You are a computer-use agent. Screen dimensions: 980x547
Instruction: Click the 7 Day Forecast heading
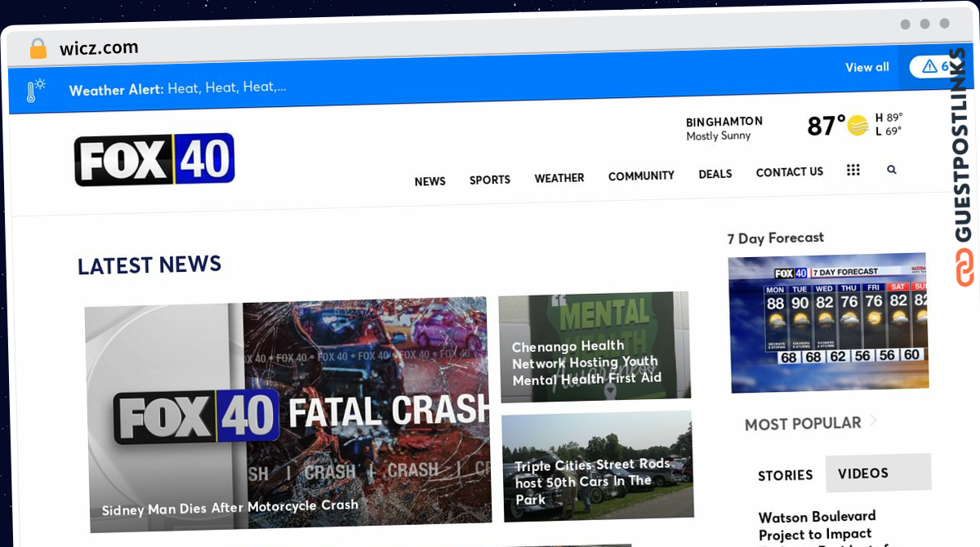pos(776,238)
